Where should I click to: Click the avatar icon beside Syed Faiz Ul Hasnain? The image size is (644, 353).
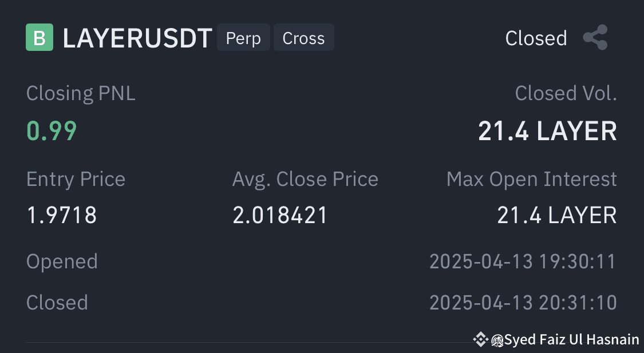tap(497, 340)
